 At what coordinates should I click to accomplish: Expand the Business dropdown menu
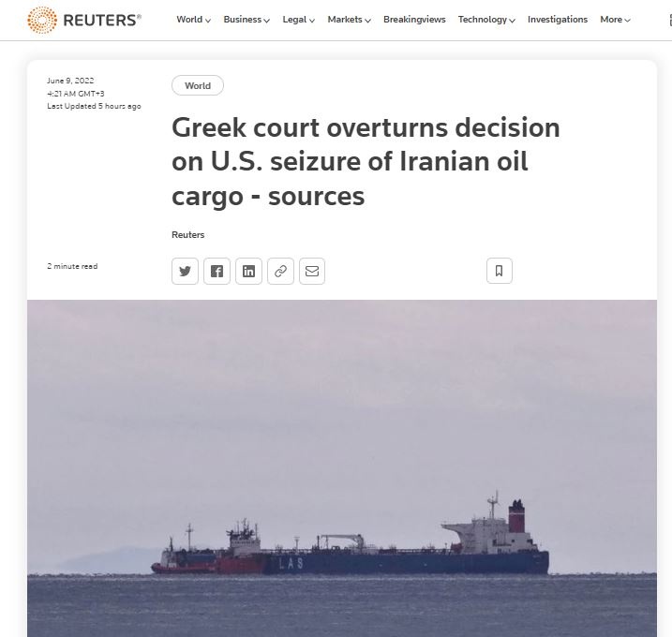coord(246,20)
